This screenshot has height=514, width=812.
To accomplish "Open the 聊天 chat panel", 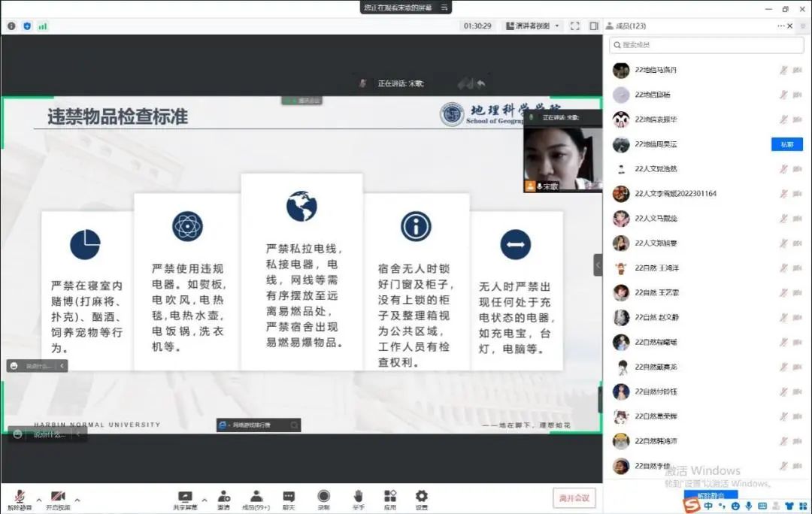I will pyautogui.click(x=289, y=498).
